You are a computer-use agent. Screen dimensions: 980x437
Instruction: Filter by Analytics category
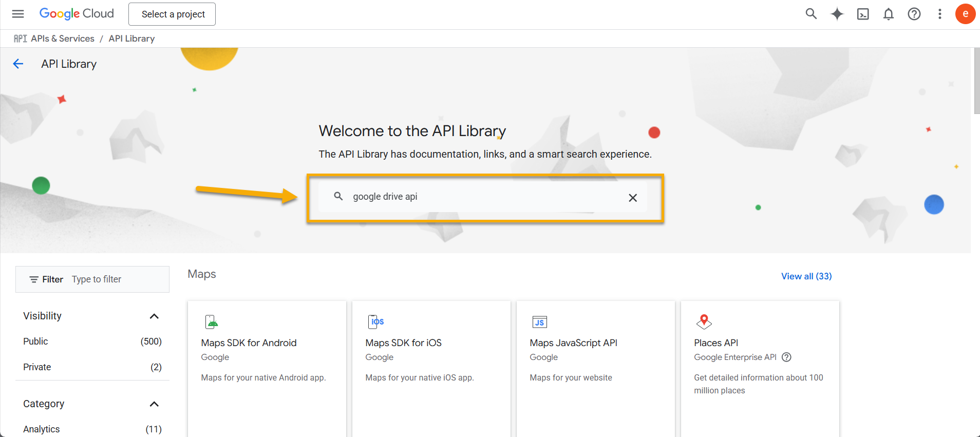pyautogui.click(x=92, y=429)
